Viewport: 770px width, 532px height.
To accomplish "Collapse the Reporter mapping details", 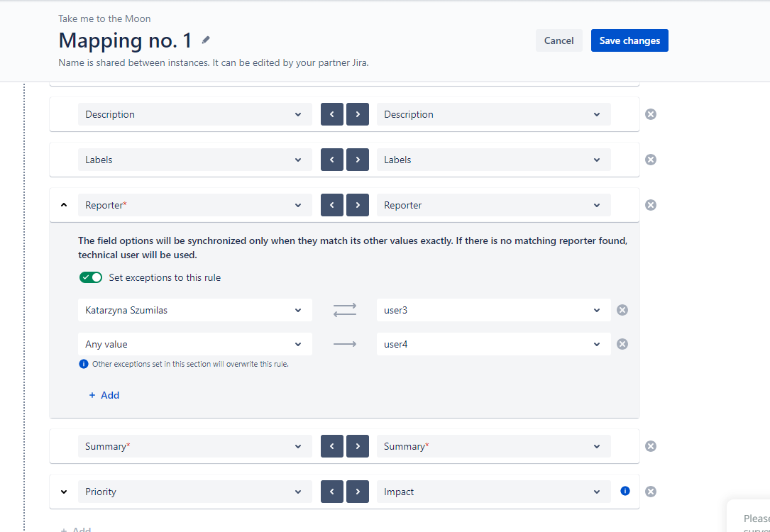I will (64, 205).
